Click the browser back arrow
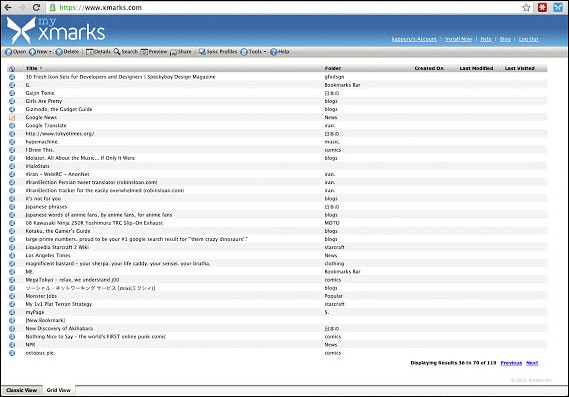This screenshot has height=397, width=569. click(x=8, y=7)
